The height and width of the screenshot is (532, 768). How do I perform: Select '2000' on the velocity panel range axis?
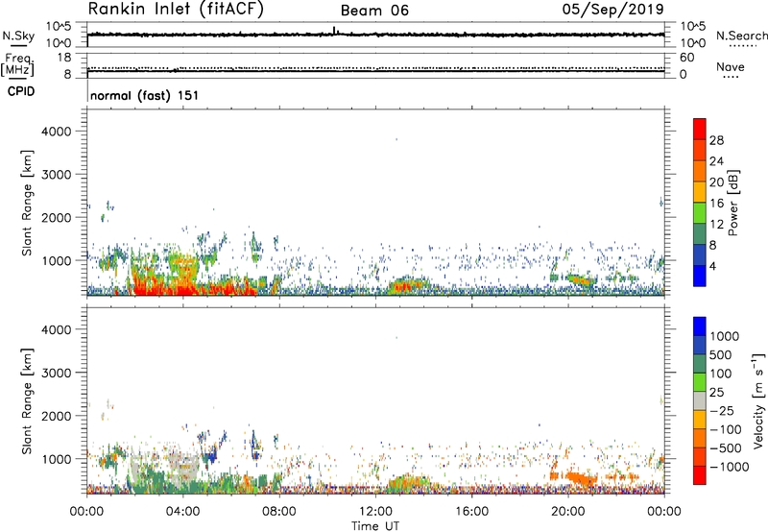[57, 416]
